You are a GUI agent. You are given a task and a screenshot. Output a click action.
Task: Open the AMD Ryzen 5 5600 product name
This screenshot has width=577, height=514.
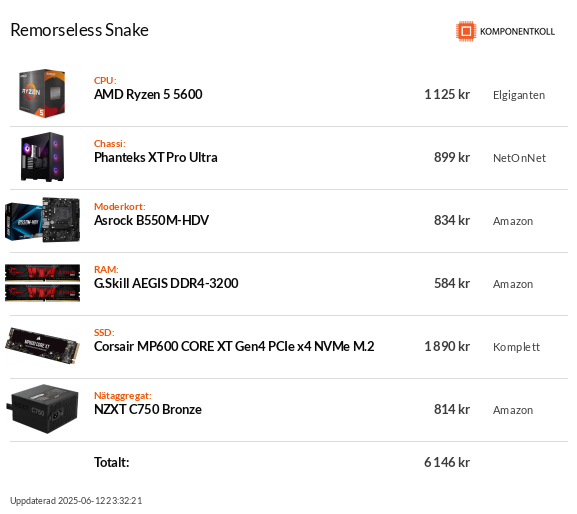click(148, 95)
